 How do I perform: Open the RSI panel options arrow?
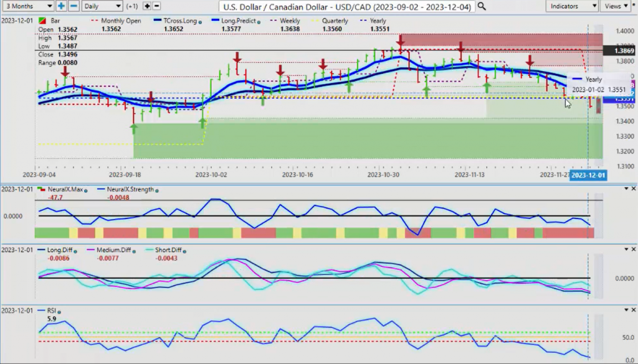[626, 310]
